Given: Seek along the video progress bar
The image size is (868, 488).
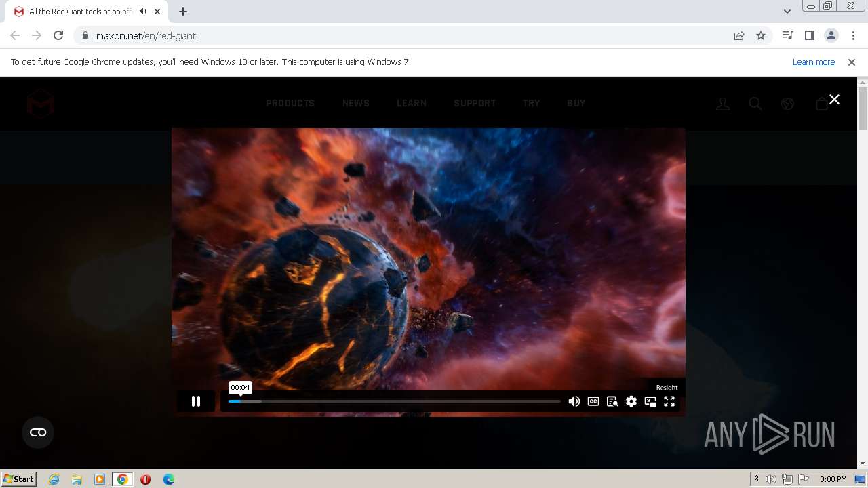Looking at the screenshot, I should pos(395,401).
